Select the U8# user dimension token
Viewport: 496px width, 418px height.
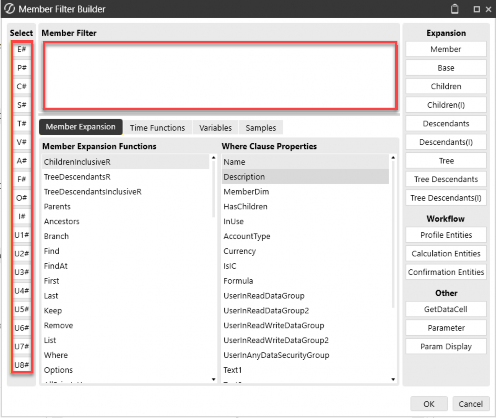click(22, 365)
